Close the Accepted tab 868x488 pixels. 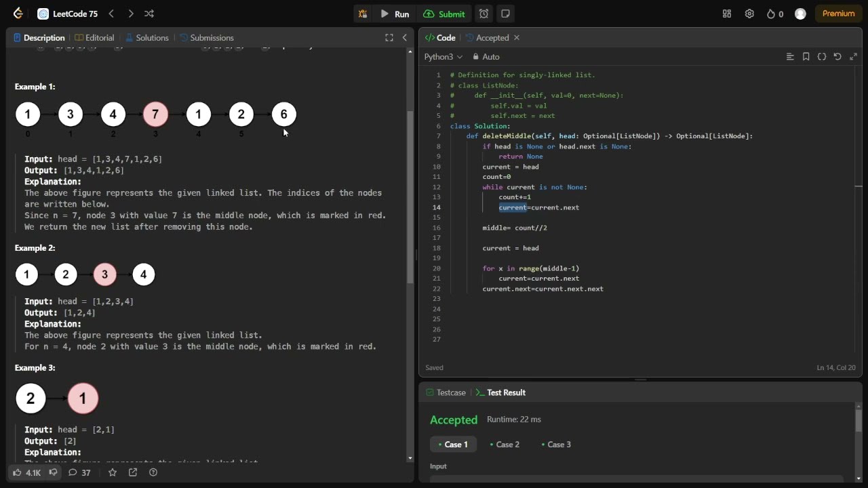pos(517,38)
